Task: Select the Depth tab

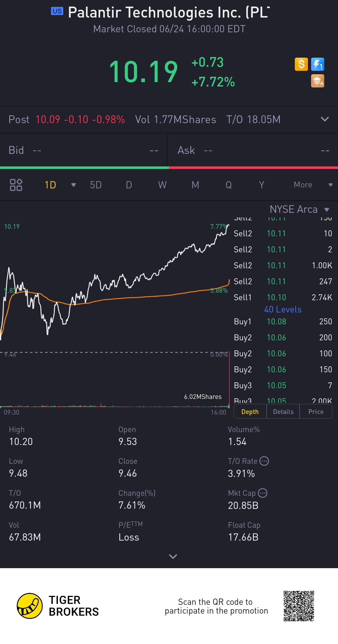Action: point(250,411)
